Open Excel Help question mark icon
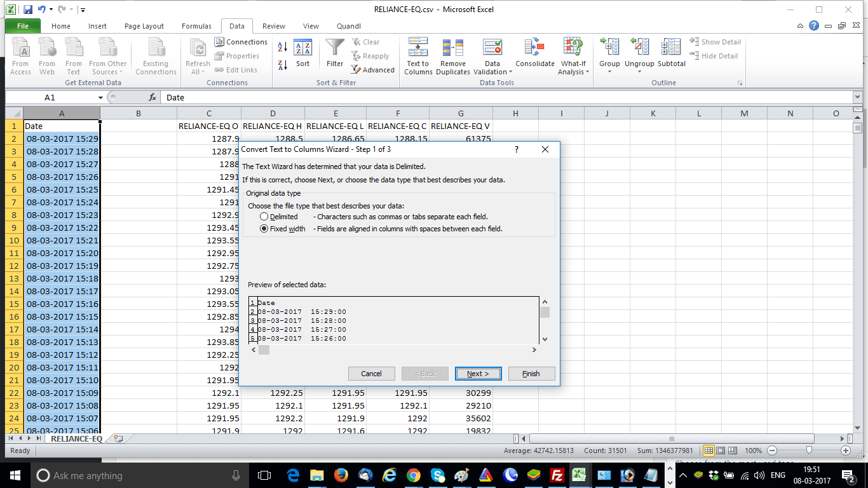868x488 pixels. pos(814,26)
